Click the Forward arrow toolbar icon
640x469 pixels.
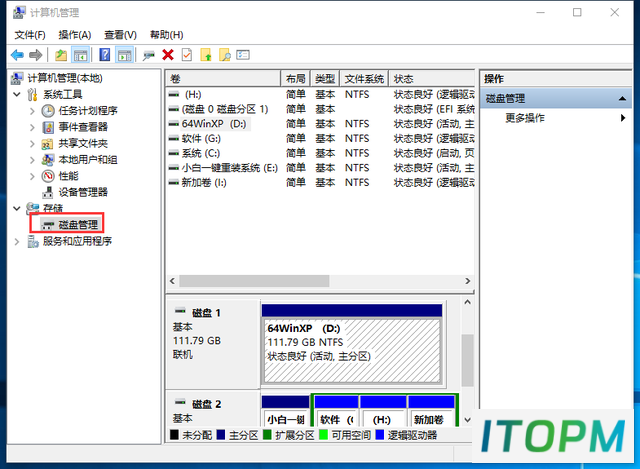tap(36, 55)
